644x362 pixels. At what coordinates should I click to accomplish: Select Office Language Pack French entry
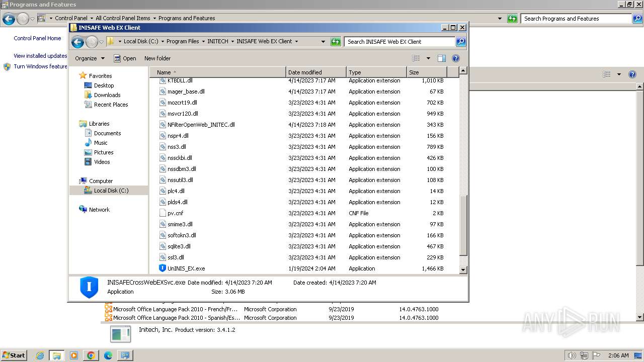[176, 309]
